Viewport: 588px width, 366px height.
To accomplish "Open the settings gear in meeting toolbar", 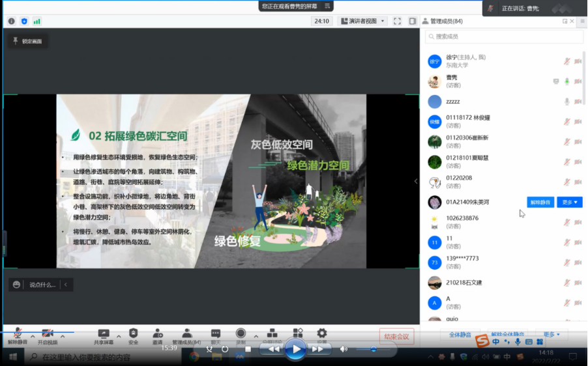I will pos(321,333).
